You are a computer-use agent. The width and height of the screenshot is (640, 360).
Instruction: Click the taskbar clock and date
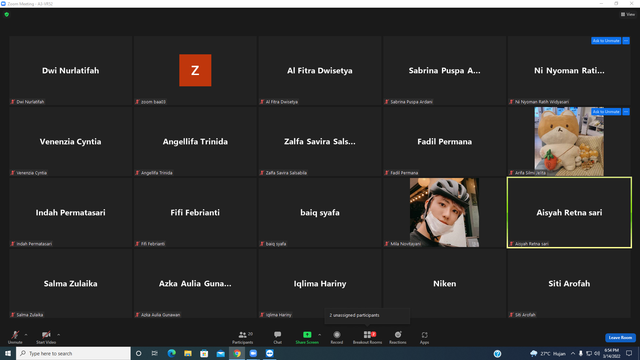(x=611, y=353)
